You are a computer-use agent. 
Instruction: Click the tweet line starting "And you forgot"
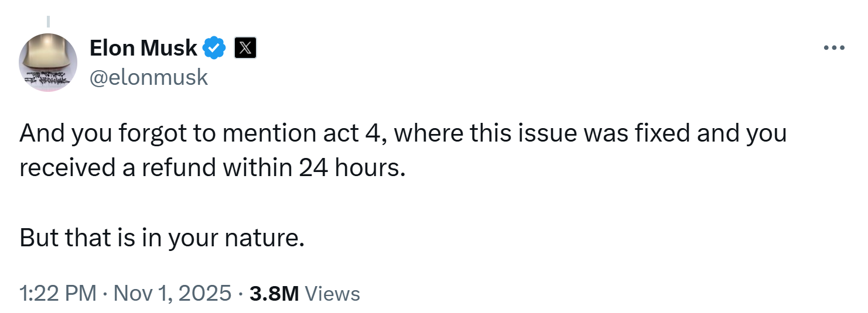pos(402,134)
